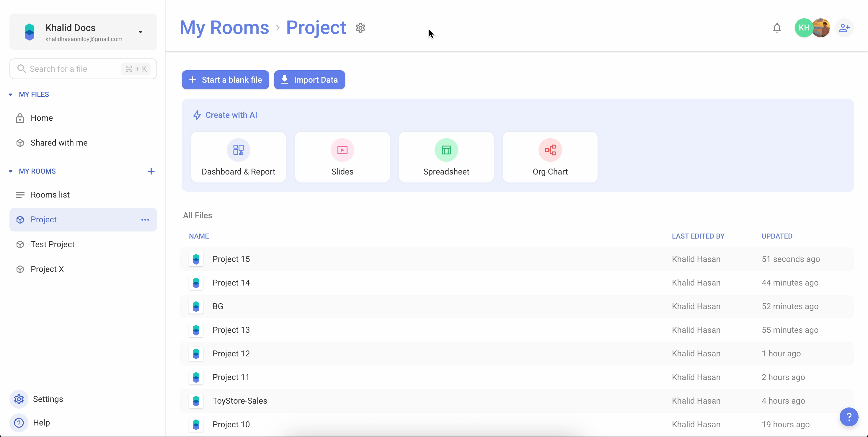Open the Khalid Docs workspace dropdown

pos(141,32)
